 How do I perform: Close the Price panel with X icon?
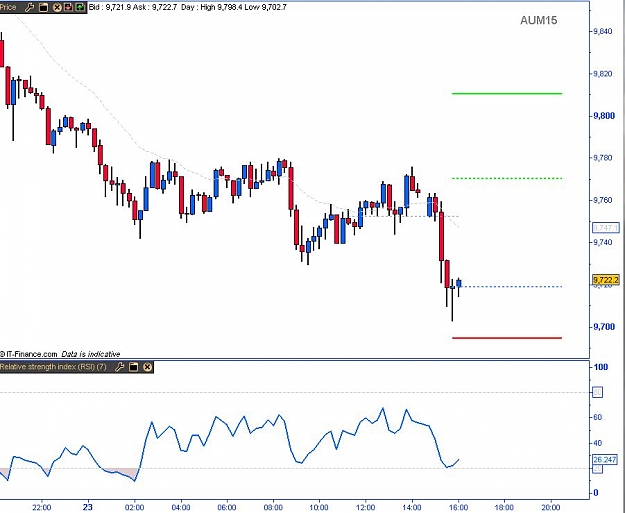click(x=57, y=7)
